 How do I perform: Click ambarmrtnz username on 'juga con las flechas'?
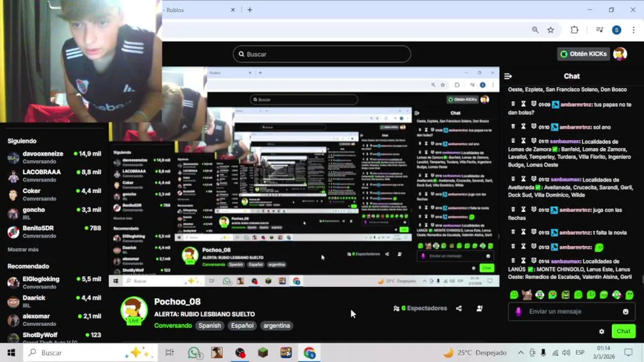[x=576, y=210]
